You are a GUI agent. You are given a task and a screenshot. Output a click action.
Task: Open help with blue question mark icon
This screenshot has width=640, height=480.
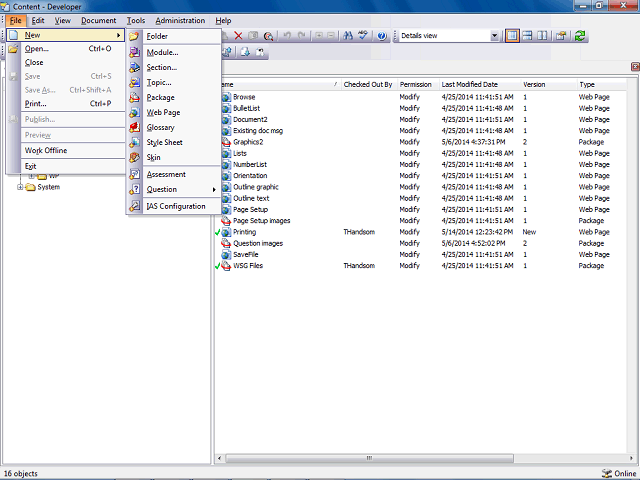382,36
